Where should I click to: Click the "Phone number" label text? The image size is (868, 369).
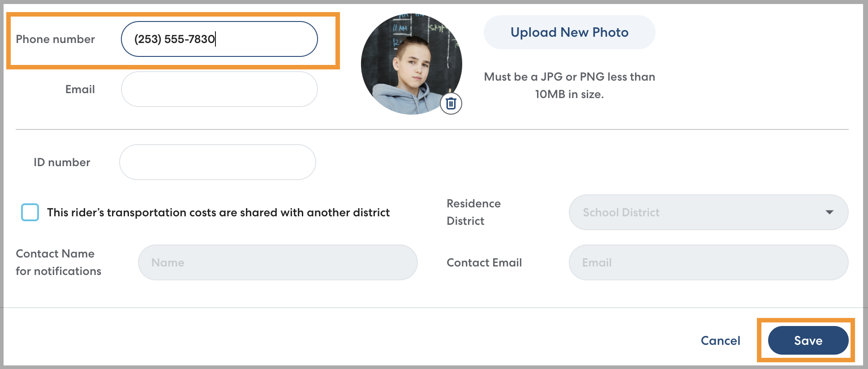point(55,39)
